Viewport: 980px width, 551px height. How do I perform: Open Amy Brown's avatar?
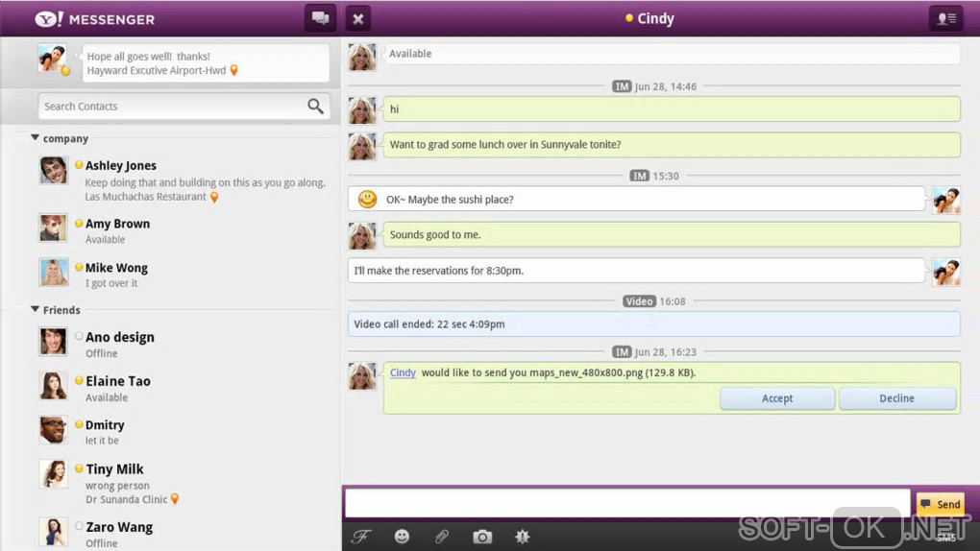click(53, 228)
